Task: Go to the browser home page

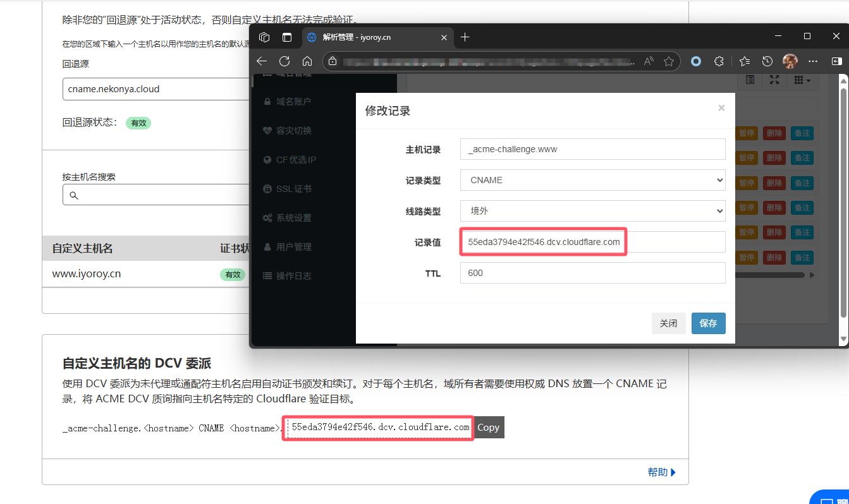Action: [x=307, y=61]
